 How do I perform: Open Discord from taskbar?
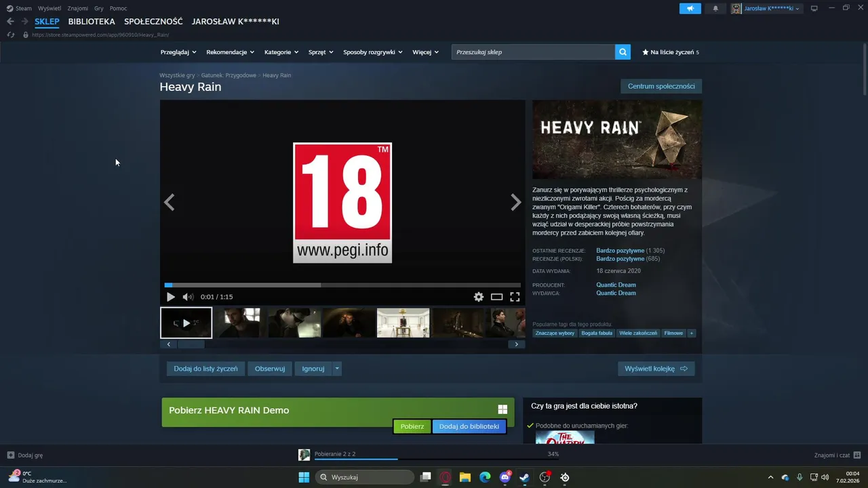[505, 477]
